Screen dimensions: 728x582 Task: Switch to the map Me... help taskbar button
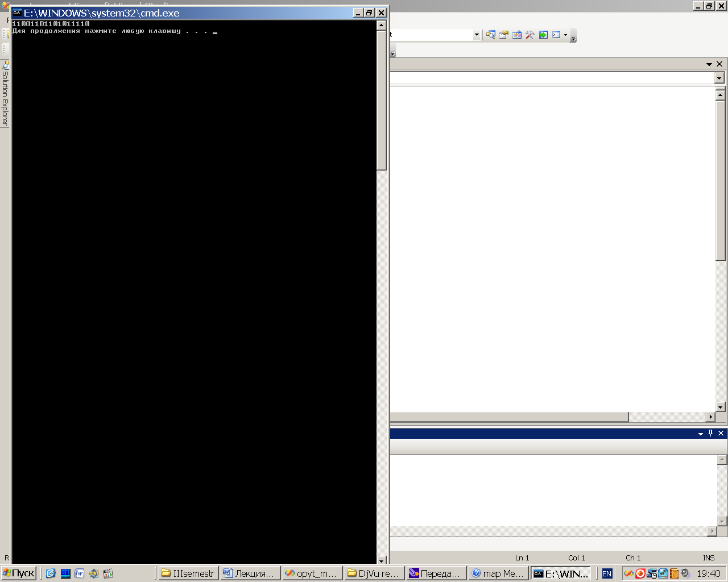tap(498, 573)
